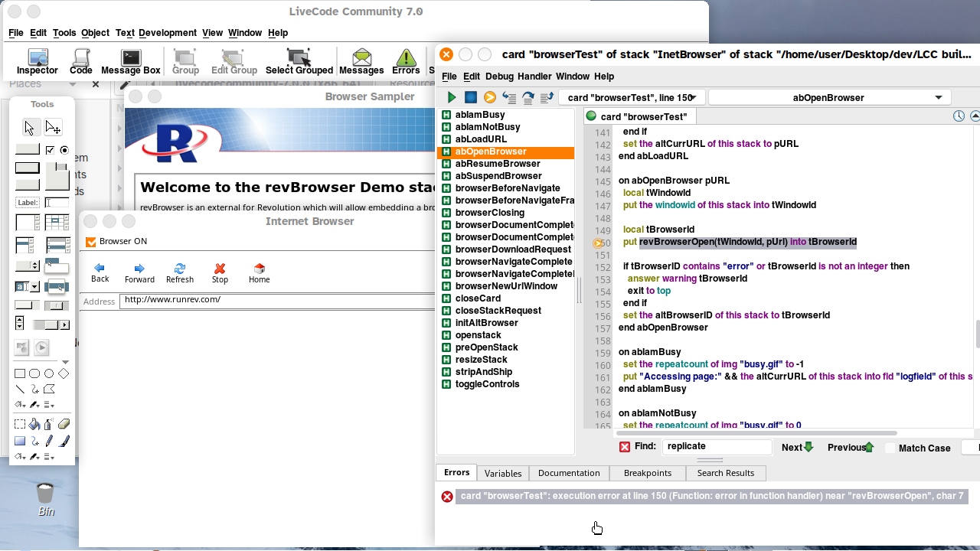Viewport: 980px width, 551px height.
Task: Select the combo box control tool
Action: pos(28,286)
